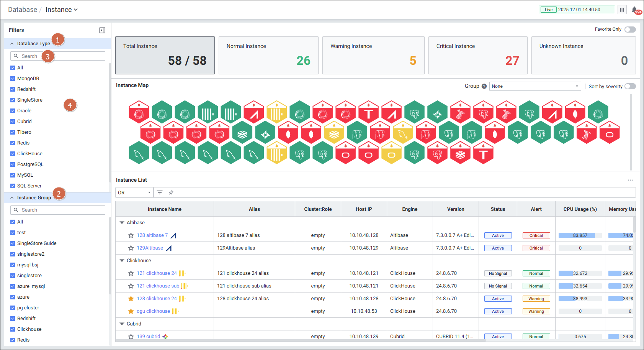Open the Group None dropdown
Image resolution: width=644 pixels, height=350 pixels.
pyautogui.click(x=535, y=86)
